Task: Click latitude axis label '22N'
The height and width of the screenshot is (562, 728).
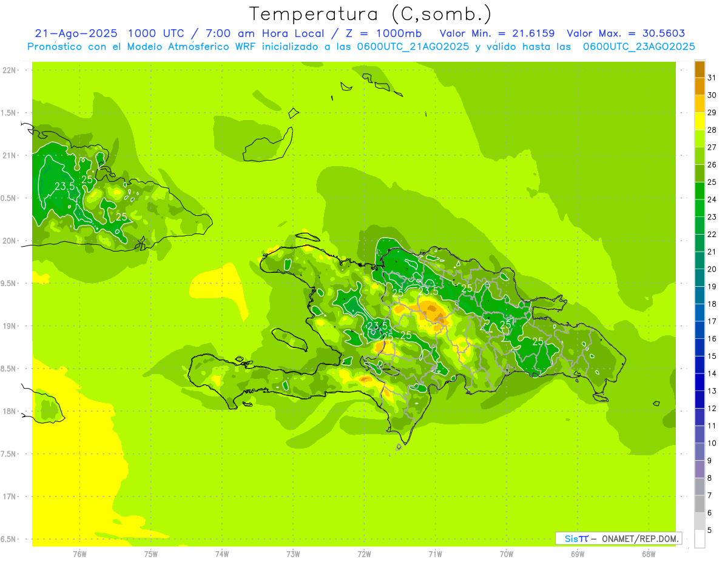Action: pyautogui.click(x=10, y=70)
